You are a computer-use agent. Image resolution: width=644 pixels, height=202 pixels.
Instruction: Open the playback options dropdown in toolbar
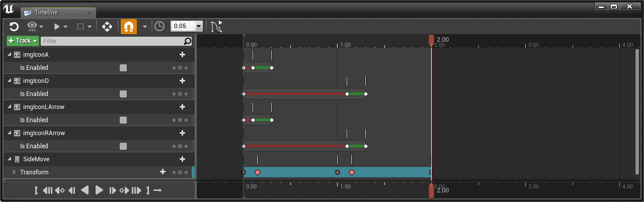click(61, 27)
